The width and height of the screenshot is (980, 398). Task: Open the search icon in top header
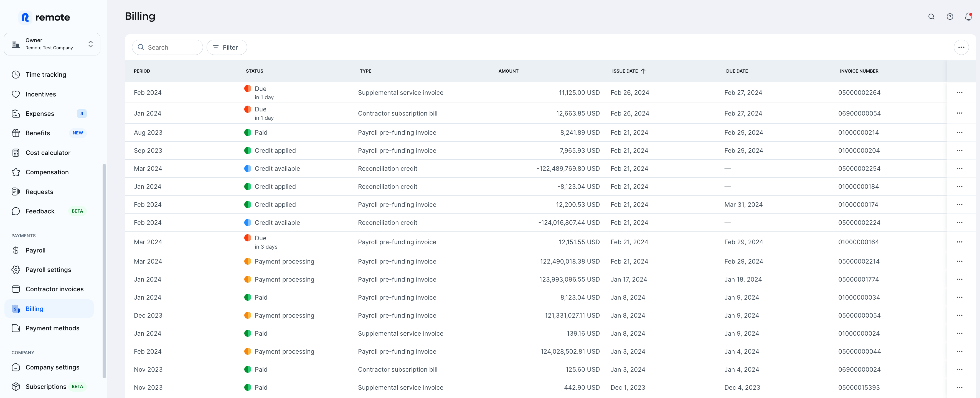coord(931,17)
